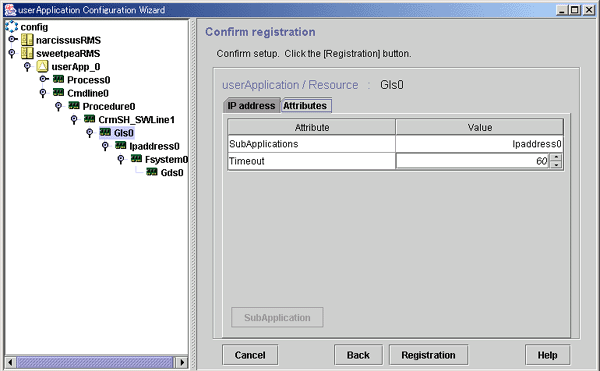Image resolution: width=600 pixels, height=371 pixels.
Task: Click the wizard title bar icon
Action: coord(10,10)
